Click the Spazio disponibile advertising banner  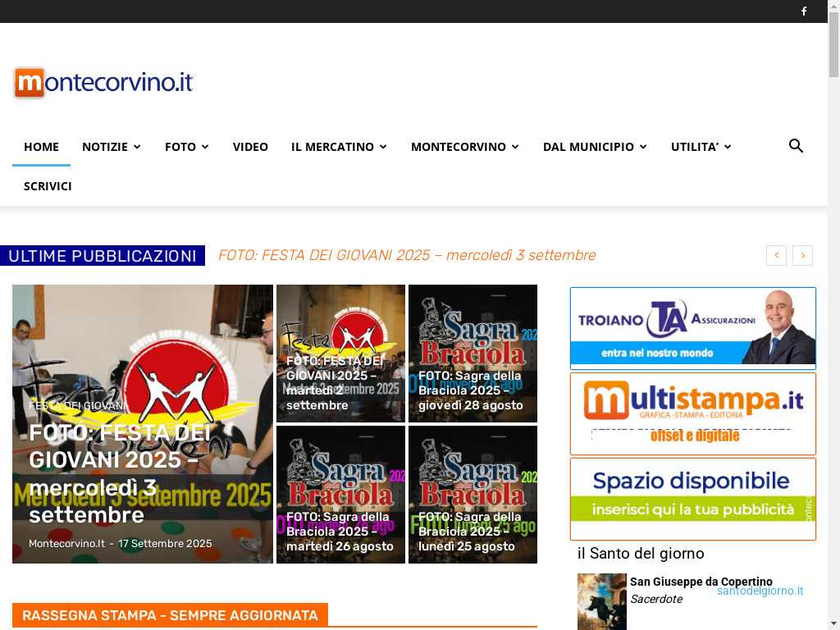tap(692, 499)
